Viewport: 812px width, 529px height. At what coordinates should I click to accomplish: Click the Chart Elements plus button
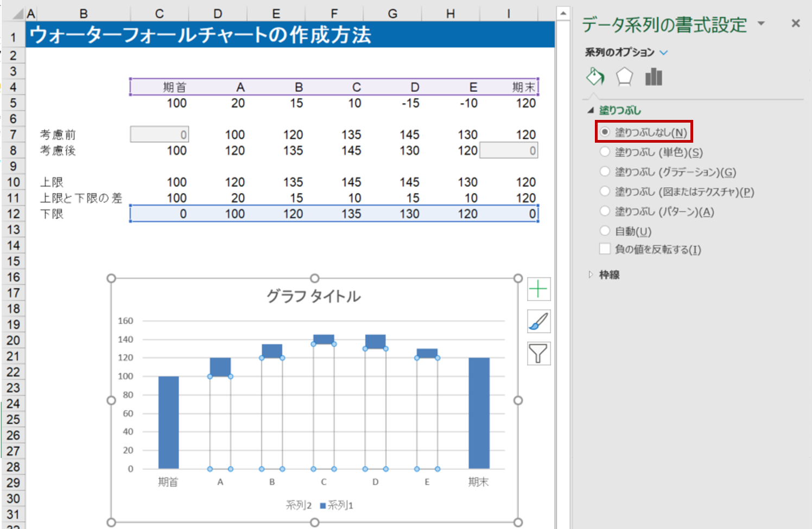point(538,289)
